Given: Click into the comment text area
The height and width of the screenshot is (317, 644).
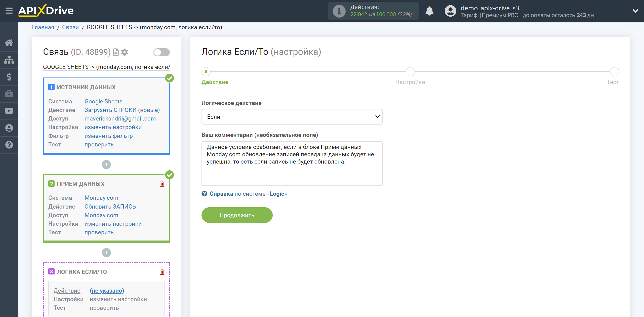Looking at the screenshot, I should coord(292,164).
